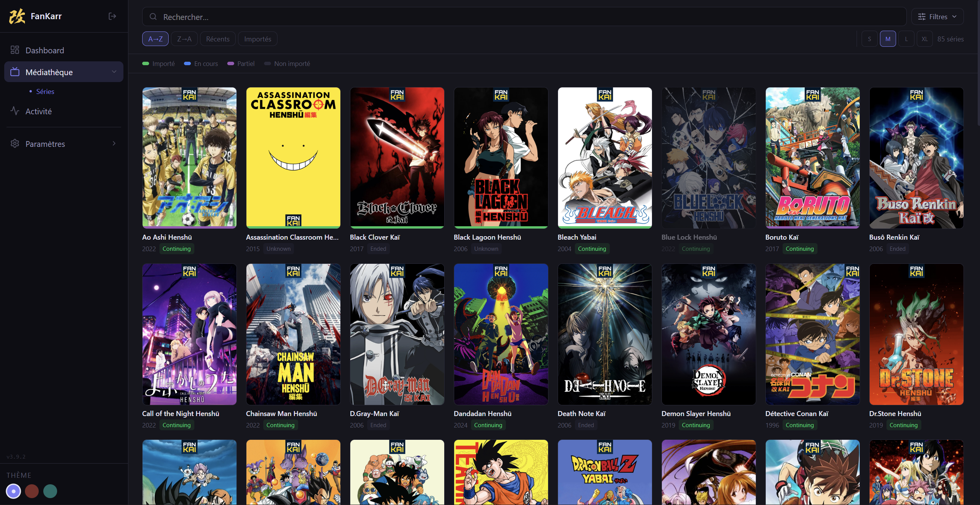Sort by Importés
The height and width of the screenshot is (505, 980).
pyautogui.click(x=258, y=39)
